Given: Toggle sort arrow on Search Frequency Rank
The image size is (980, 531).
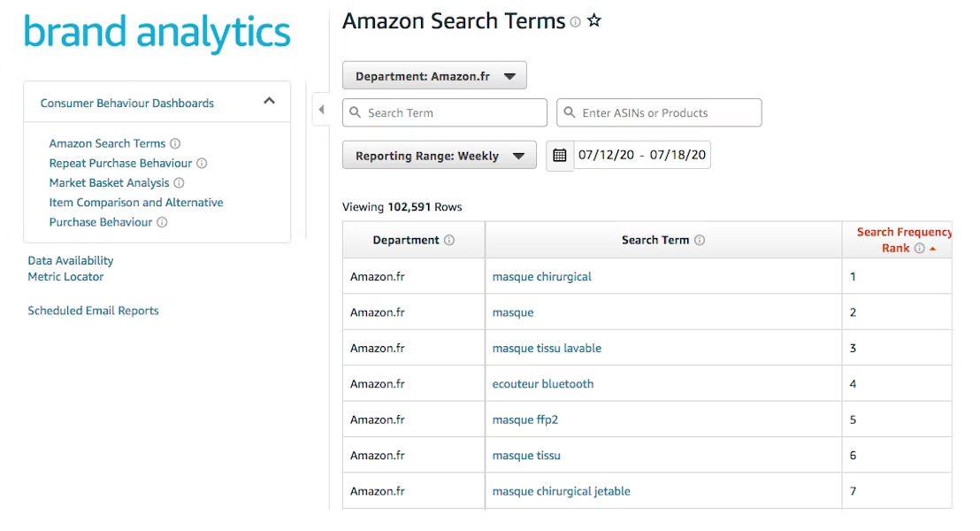Looking at the screenshot, I should [x=932, y=249].
